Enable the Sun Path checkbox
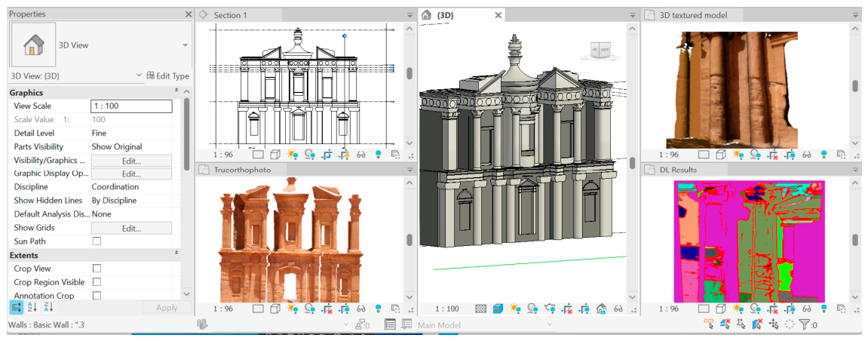868x341 pixels. [97, 241]
